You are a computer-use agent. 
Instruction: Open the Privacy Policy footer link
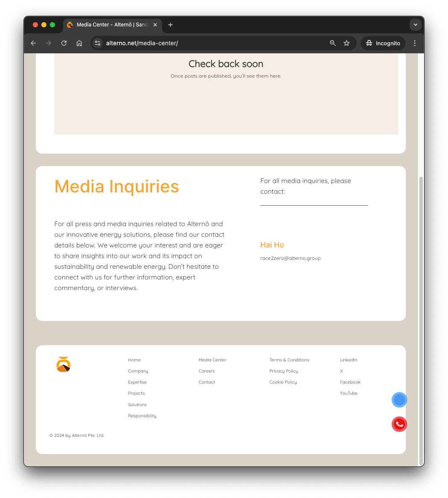283,371
